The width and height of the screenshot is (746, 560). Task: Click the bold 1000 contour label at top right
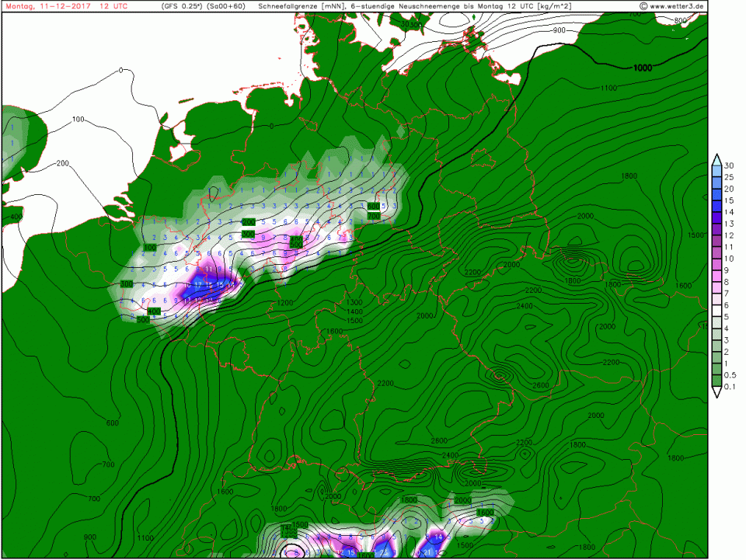642,68
